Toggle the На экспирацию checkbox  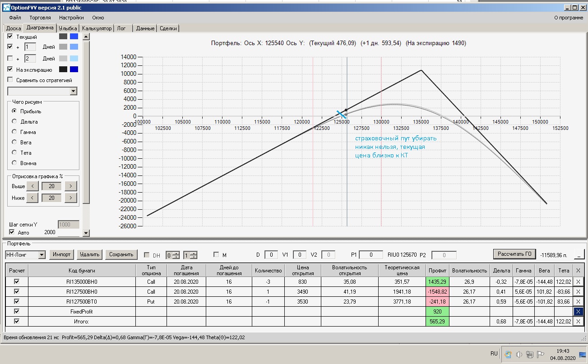tap(10, 69)
